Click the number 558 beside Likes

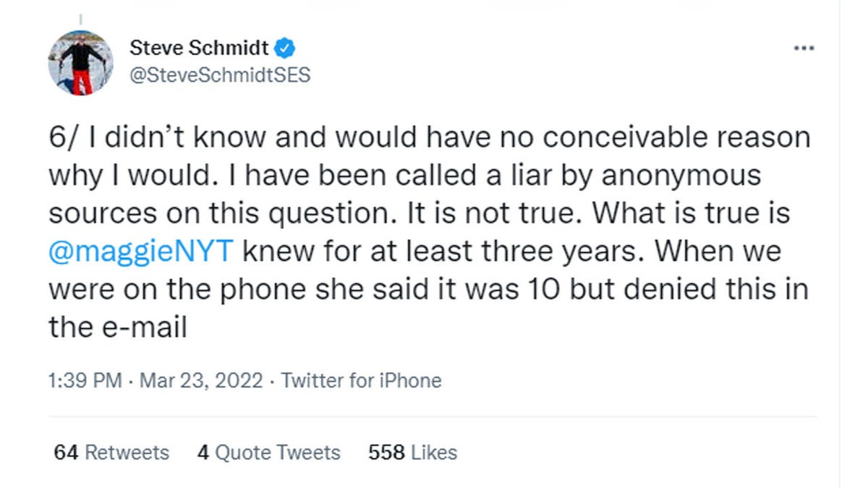pyautogui.click(x=387, y=453)
